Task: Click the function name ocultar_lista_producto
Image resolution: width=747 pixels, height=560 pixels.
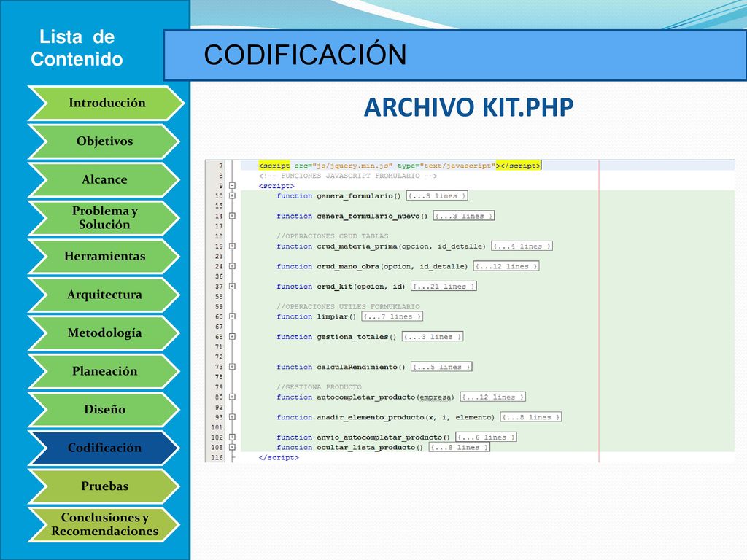Action: (366, 448)
